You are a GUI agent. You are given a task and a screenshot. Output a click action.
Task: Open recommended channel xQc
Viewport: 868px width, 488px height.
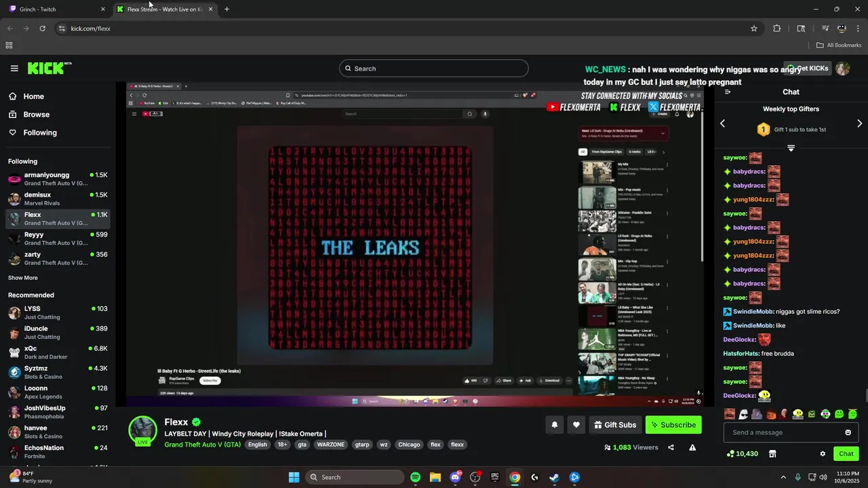(x=58, y=352)
